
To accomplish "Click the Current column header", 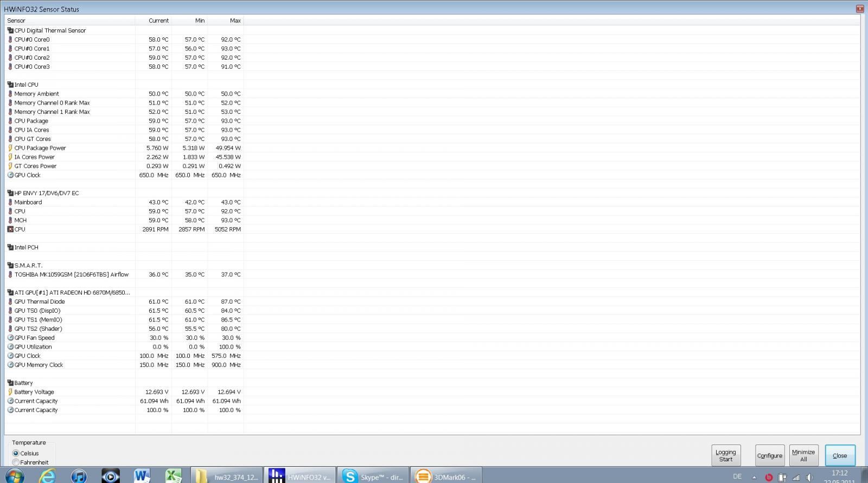I will coord(153,21).
